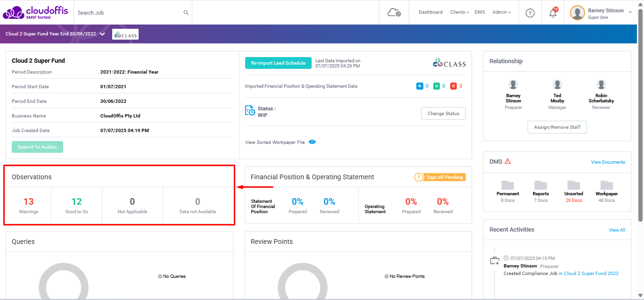Open the View Documents link
Image resolution: width=644 pixels, height=300 pixels.
point(608,162)
